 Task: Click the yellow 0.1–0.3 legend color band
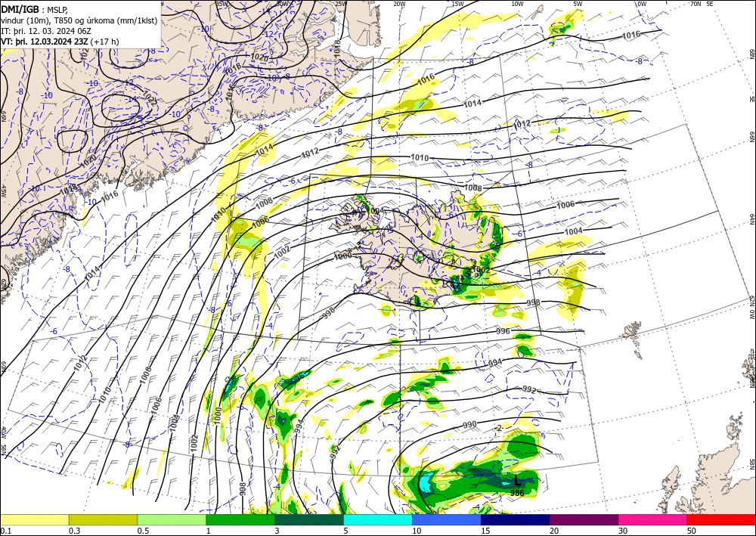pyautogui.click(x=34, y=519)
